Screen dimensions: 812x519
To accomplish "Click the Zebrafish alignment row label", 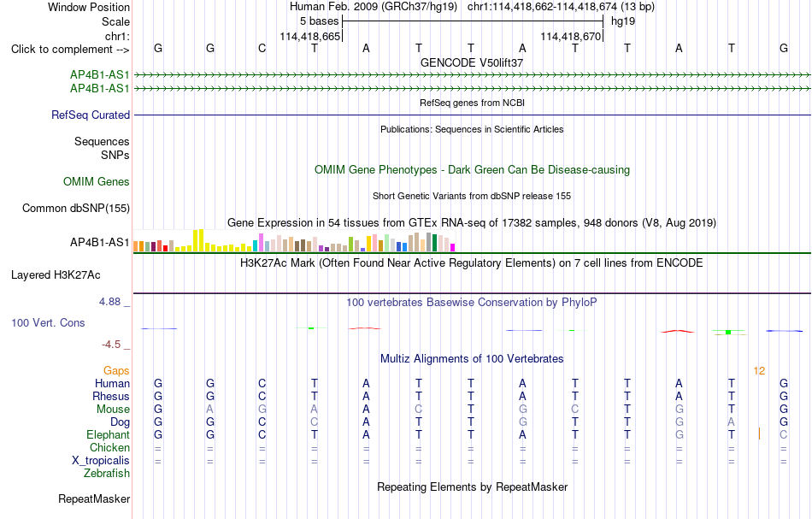I will coord(107,474).
